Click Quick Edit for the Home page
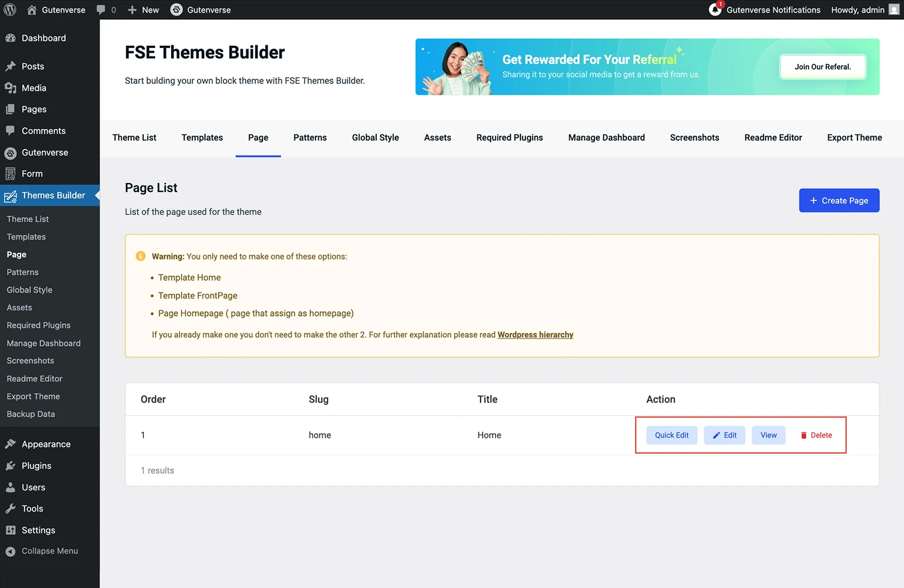The width and height of the screenshot is (904, 588). 672,435
